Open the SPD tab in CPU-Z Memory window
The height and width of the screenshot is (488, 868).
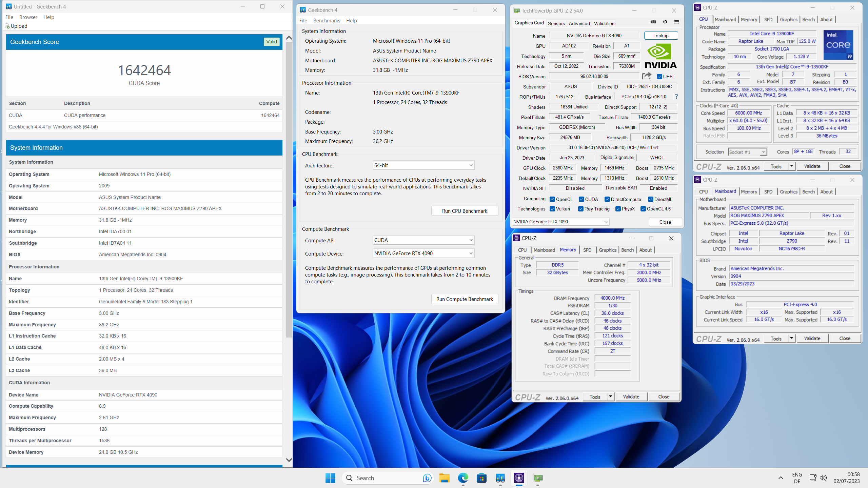[587, 250]
